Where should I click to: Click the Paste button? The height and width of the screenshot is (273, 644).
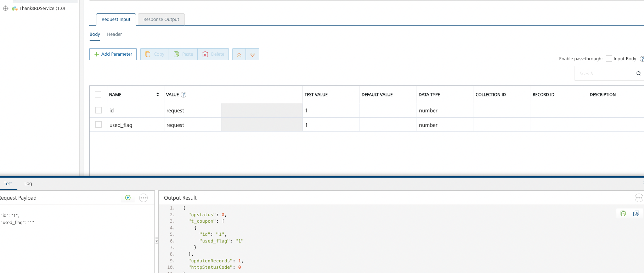click(x=183, y=54)
